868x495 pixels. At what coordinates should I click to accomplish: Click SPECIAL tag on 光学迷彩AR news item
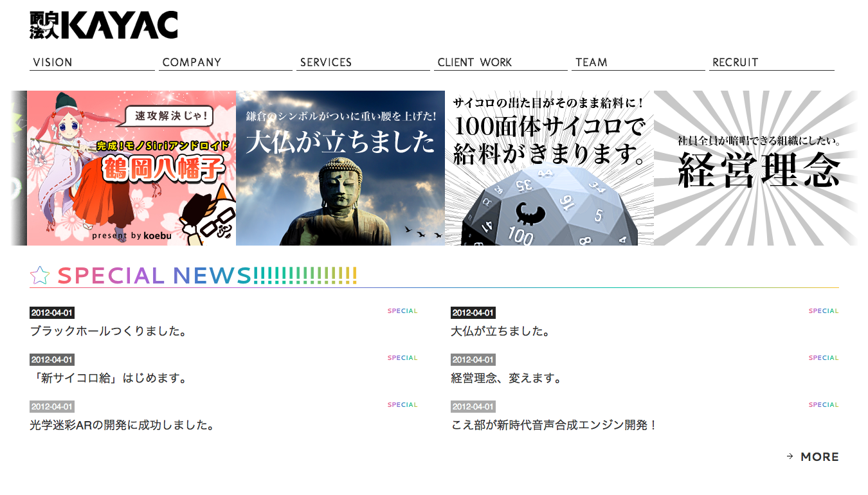[x=402, y=405]
